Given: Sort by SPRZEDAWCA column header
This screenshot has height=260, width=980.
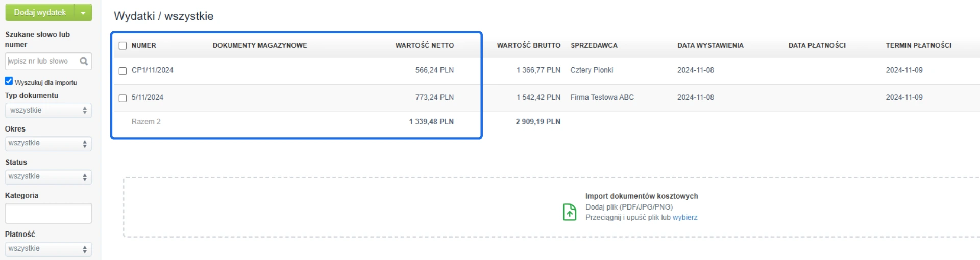Looking at the screenshot, I should 594,45.
